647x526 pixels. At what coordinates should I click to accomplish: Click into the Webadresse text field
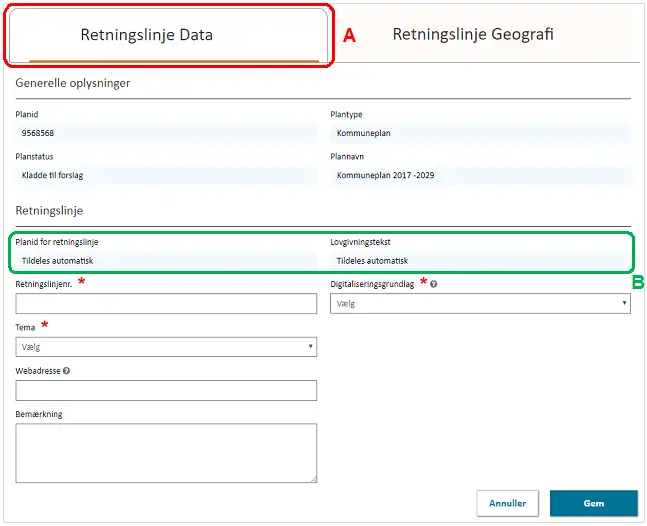pos(166,390)
